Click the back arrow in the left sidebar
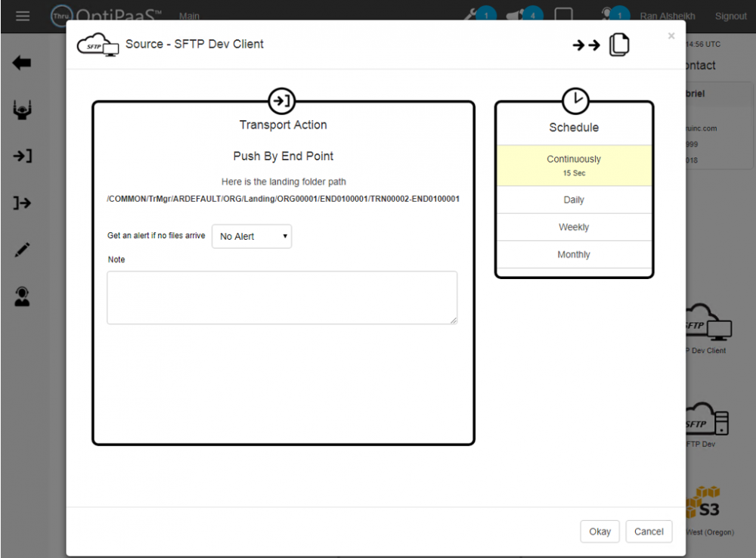This screenshot has width=756, height=558. (x=22, y=63)
